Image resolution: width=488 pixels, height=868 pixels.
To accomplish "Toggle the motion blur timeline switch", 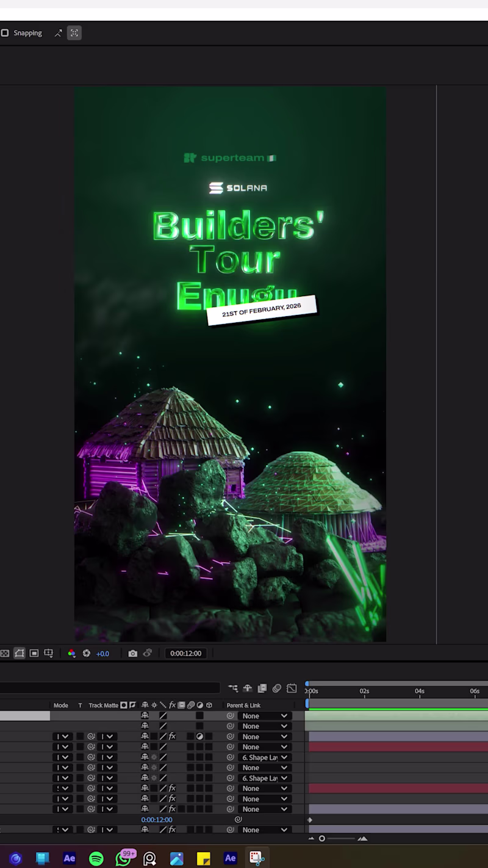I will 277,688.
